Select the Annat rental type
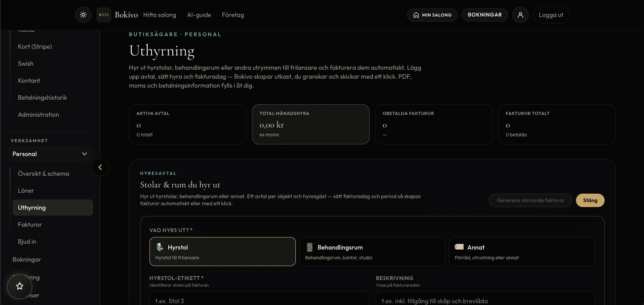 522,251
